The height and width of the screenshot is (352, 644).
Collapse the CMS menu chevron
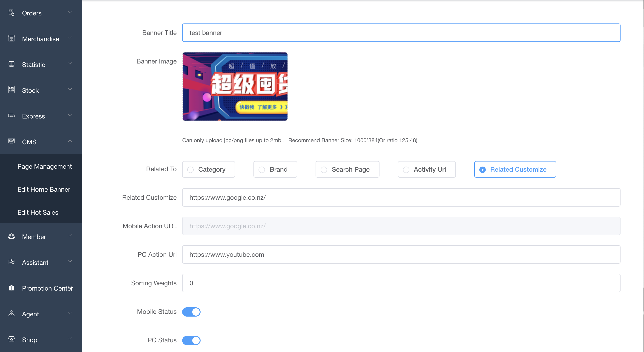tap(70, 141)
